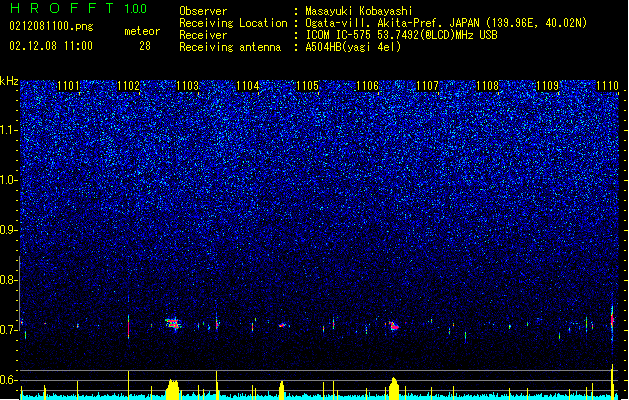This screenshot has width=629, height=400.
Task: Click the meteor echo blob before 1105
Action: (282, 325)
